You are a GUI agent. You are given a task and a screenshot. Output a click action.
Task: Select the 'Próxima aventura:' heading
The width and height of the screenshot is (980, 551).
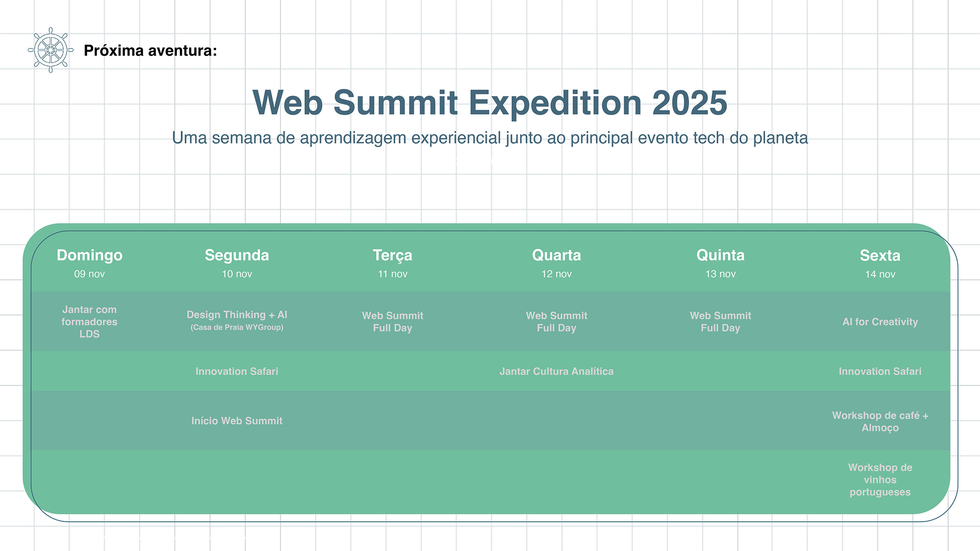tap(151, 51)
